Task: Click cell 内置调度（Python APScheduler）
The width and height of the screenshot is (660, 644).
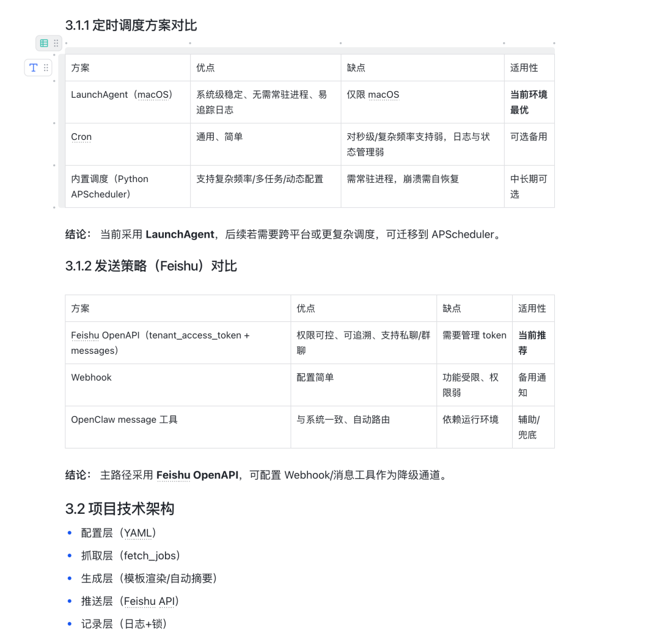Action: (128, 186)
